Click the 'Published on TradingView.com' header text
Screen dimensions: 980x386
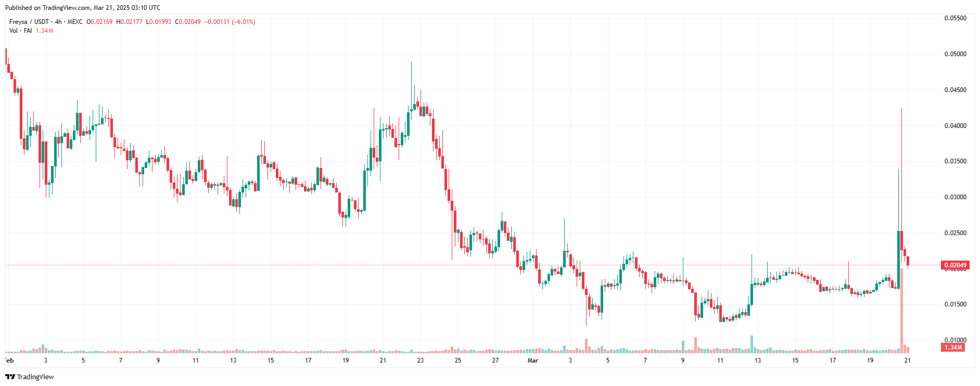[x=83, y=8]
